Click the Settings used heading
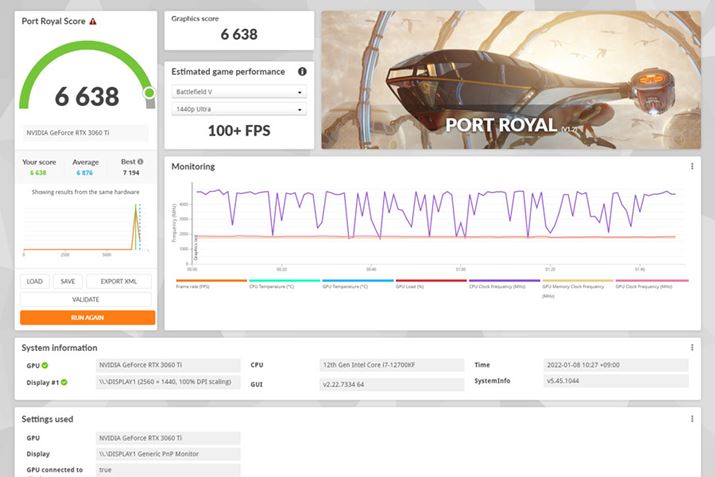The height and width of the screenshot is (477, 715). pyautogui.click(x=47, y=419)
